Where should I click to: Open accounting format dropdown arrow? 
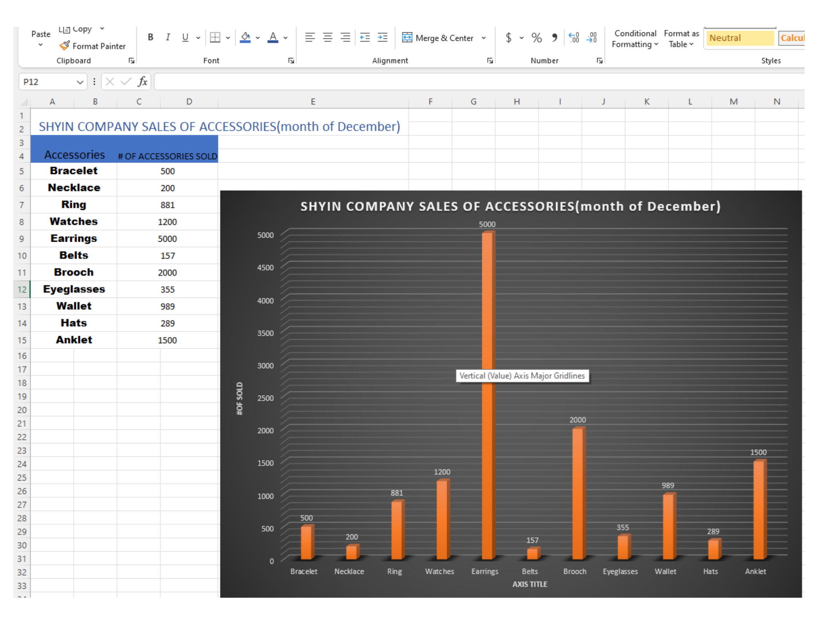(x=521, y=38)
